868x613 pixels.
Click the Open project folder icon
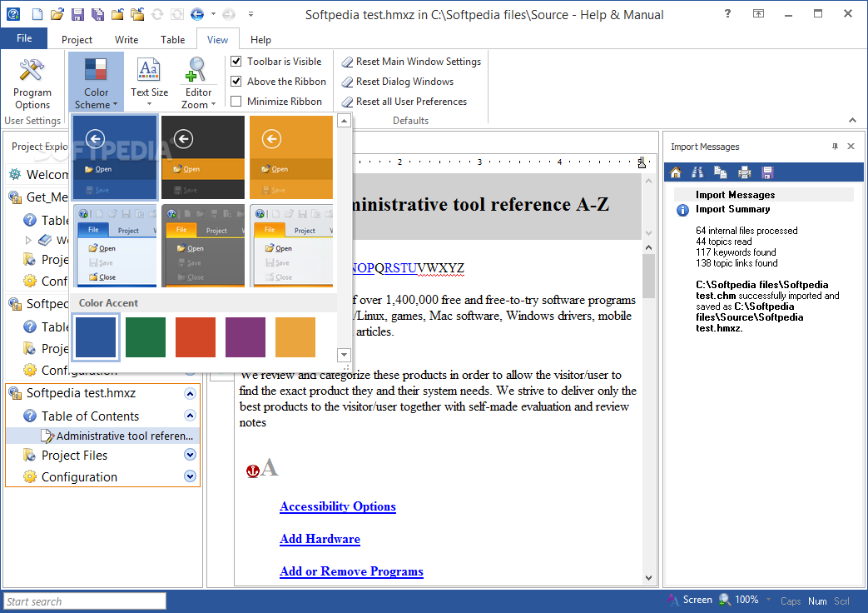pyautogui.click(x=57, y=14)
